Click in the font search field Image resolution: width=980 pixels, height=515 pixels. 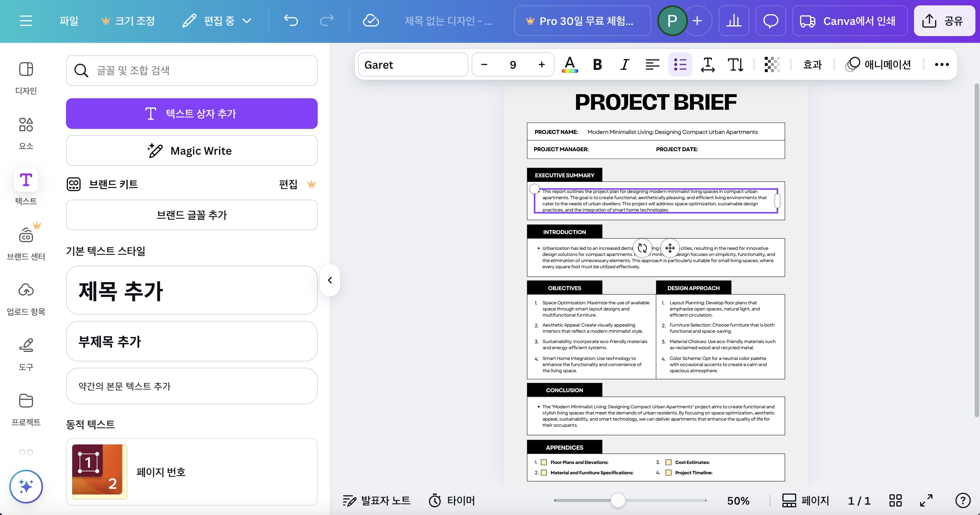click(191, 71)
